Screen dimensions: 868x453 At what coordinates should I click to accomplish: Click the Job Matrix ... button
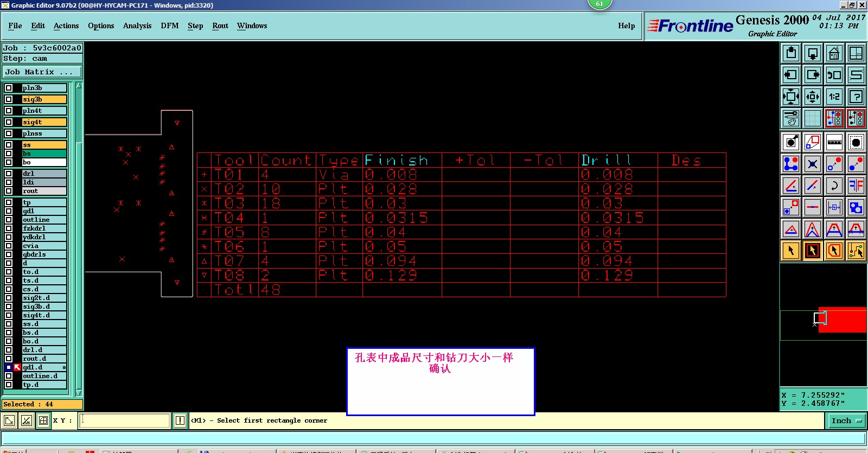pyautogui.click(x=42, y=72)
